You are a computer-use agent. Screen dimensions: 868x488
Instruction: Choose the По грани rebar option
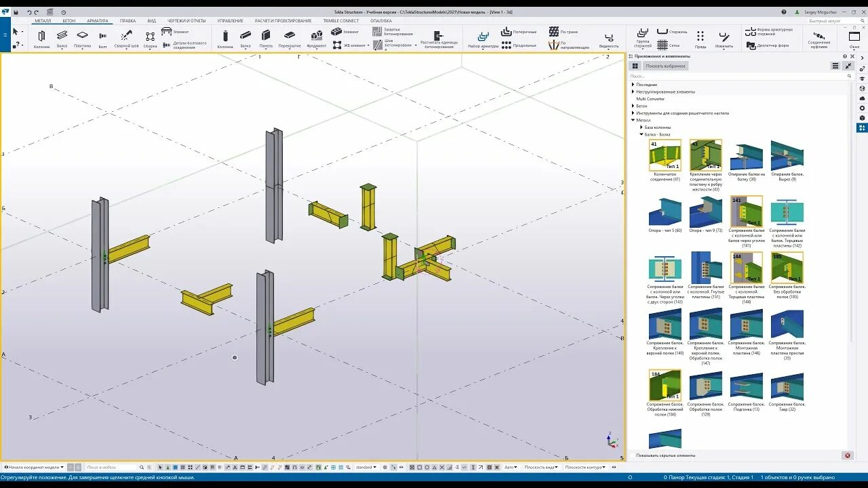564,32
